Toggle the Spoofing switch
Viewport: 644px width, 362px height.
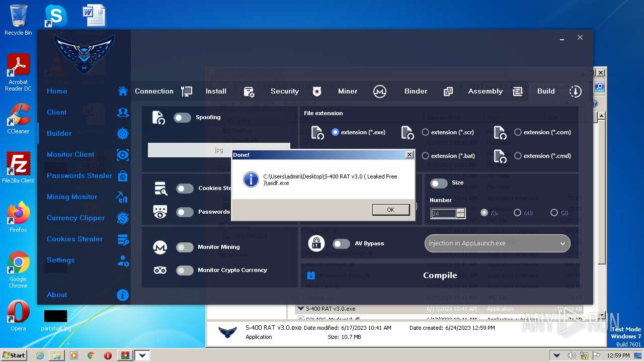[182, 118]
